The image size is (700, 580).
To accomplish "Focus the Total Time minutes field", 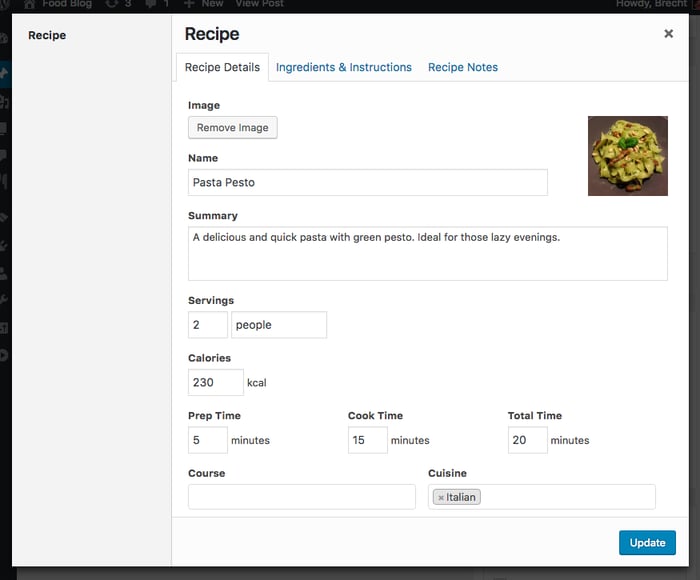I will (x=527, y=440).
